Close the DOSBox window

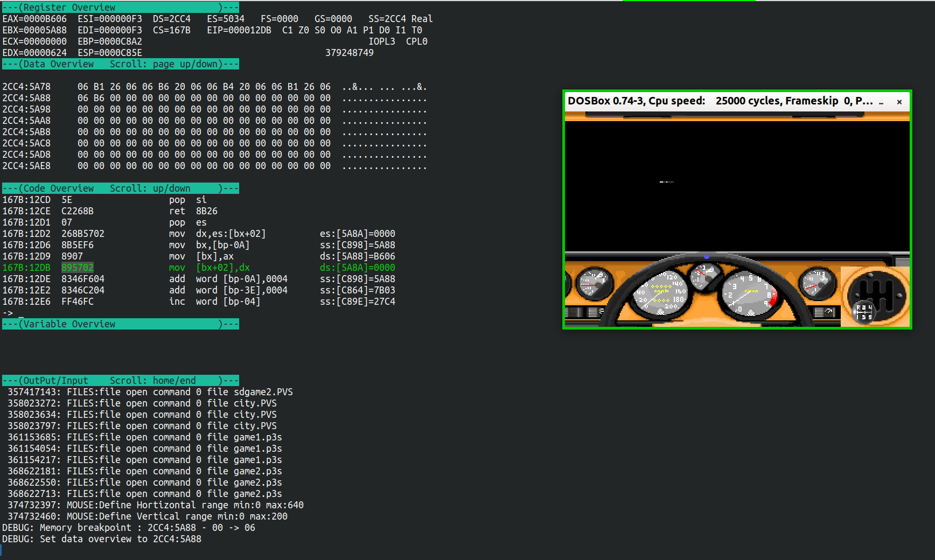click(x=899, y=102)
